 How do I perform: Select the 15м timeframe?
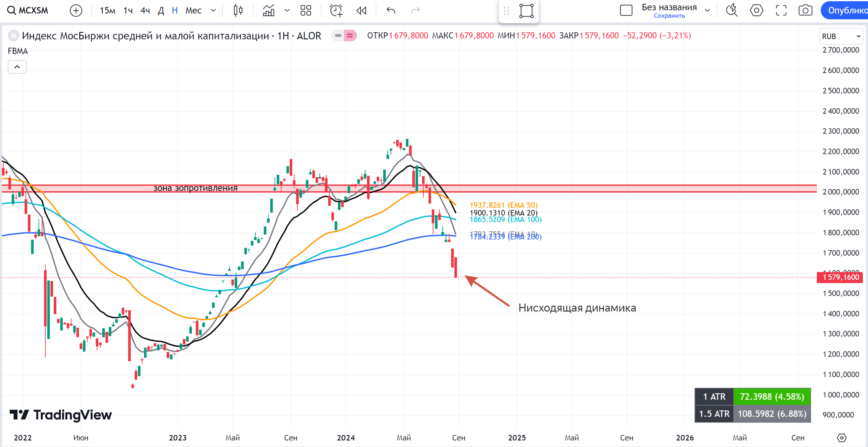coord(107,10)
